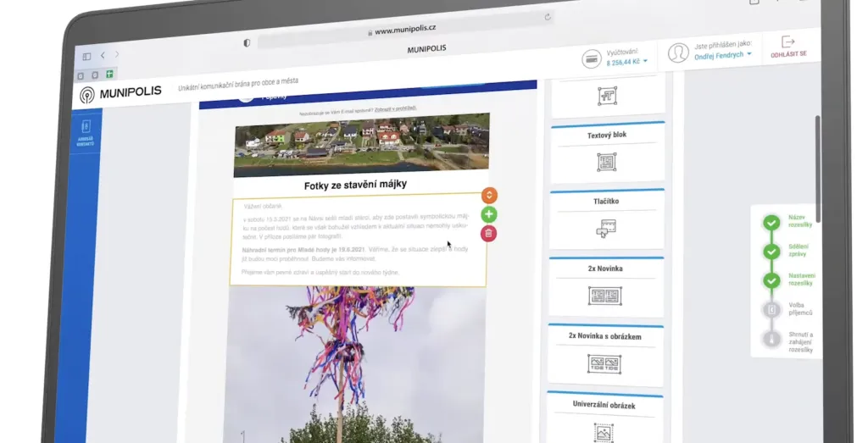Click the www.munipolis.cz address bar

(x=406, y=30)
